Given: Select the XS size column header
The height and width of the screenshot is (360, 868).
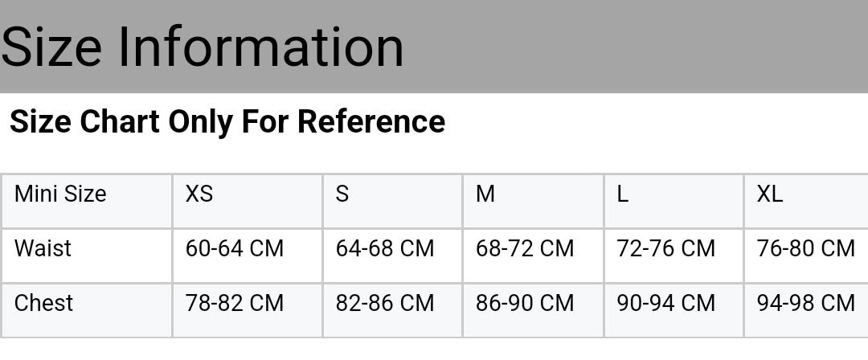Looking at the screenshot, I should click(x=199, y=194).
